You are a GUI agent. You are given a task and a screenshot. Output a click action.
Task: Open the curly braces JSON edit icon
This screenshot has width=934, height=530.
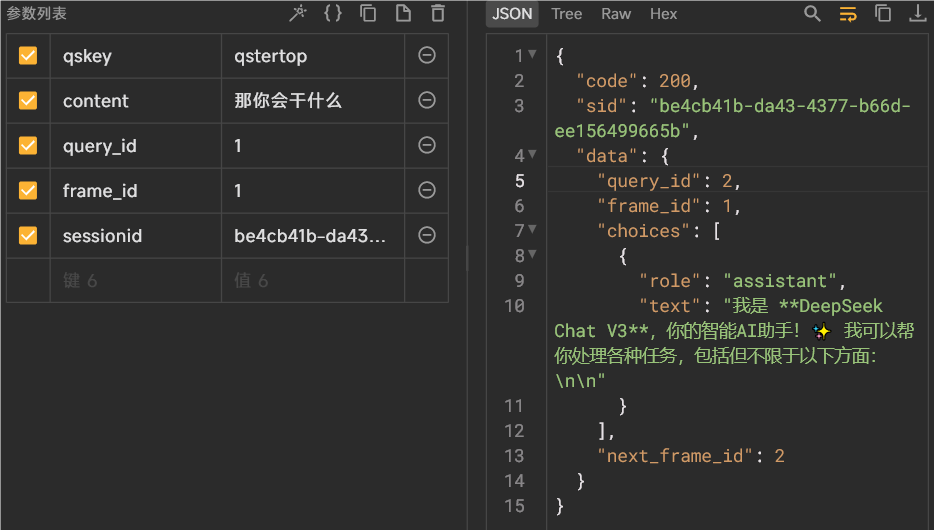[333, 13]
